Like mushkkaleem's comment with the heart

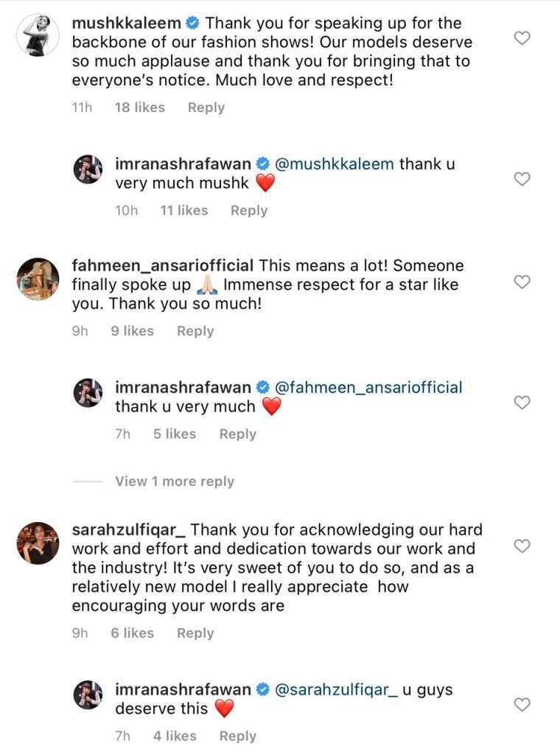point(522,38)
